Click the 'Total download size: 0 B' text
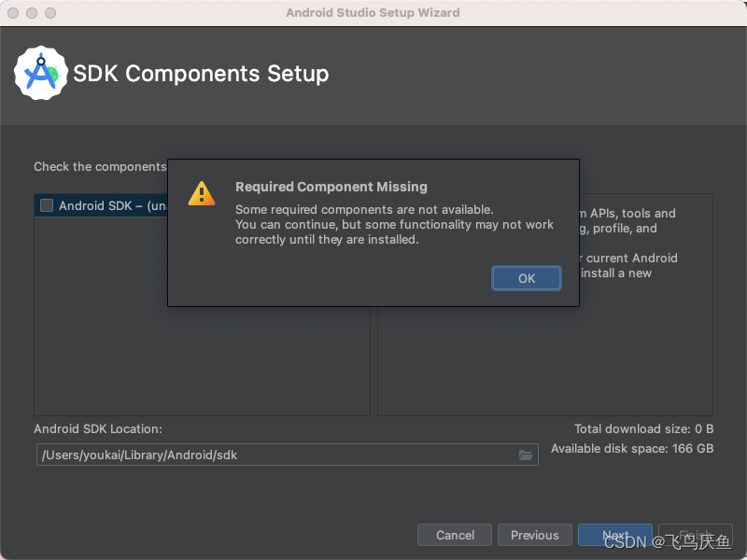 coord(643,428)
